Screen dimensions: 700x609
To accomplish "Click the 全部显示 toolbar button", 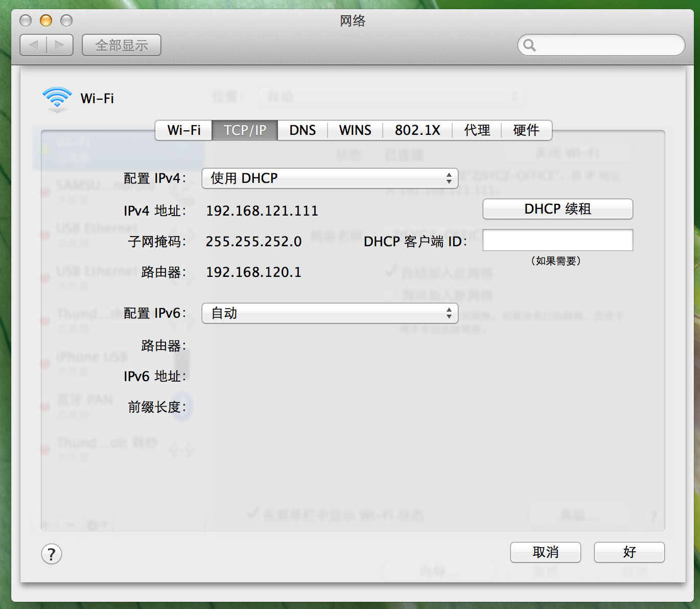I will point(122,45).
